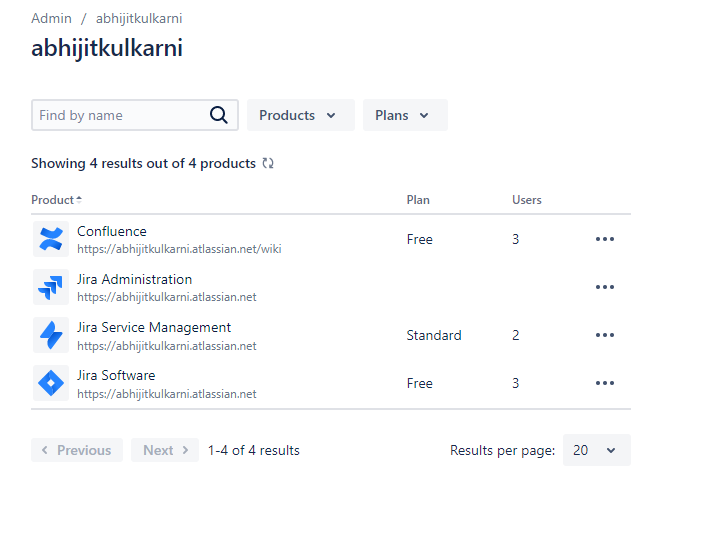Open the Jira Software product name
Screen dimensions: 719x543
(116, 375)
